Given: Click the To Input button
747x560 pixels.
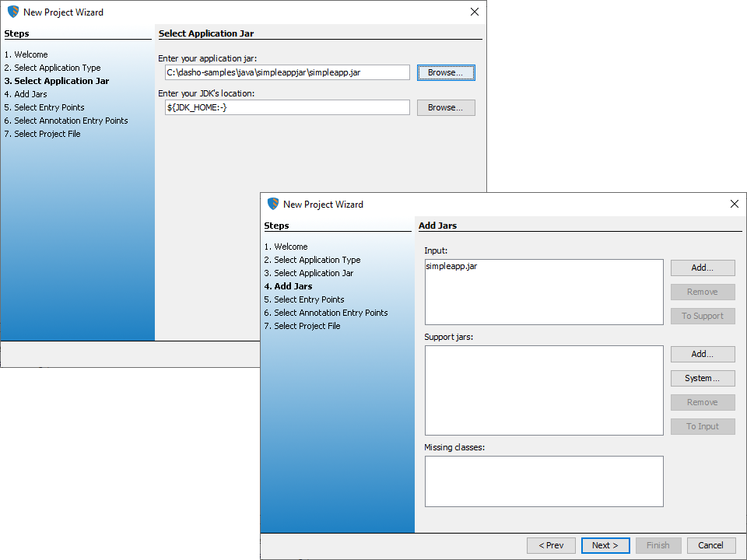Looking at the screenshot, I should (x=703, y=427).
